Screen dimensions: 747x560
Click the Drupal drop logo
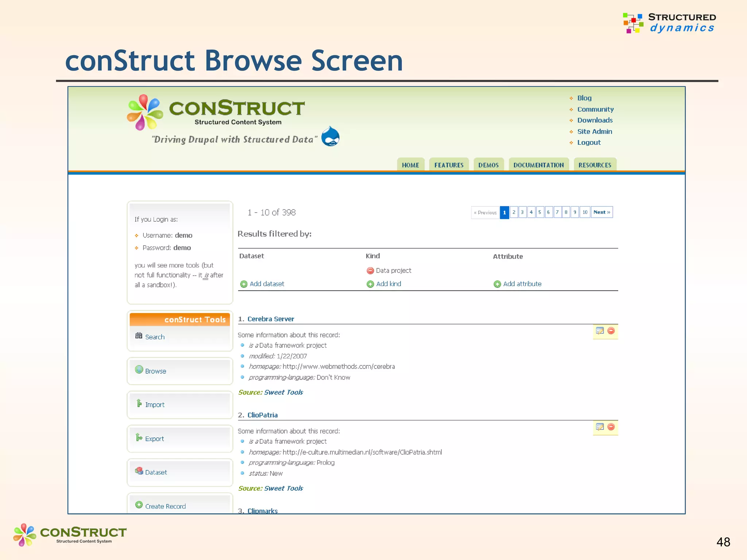coord(330,136)
